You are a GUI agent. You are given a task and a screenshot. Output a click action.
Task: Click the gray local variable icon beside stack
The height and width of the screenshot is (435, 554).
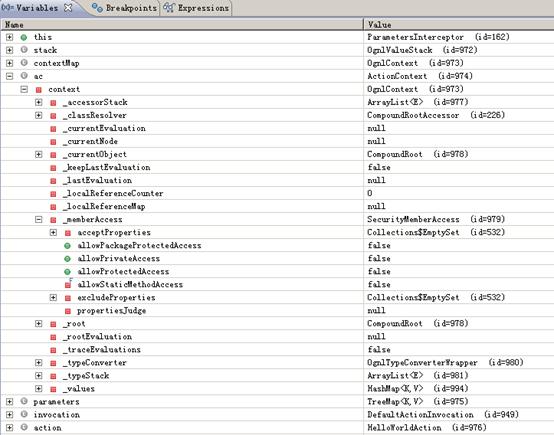pyautogui.click(x=24, y=50)
